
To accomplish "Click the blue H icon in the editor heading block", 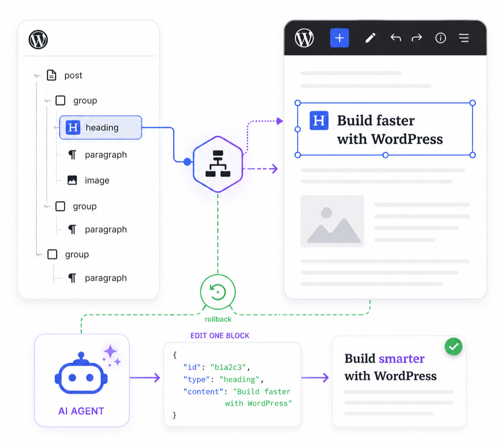I will click(x=319, y=120).
